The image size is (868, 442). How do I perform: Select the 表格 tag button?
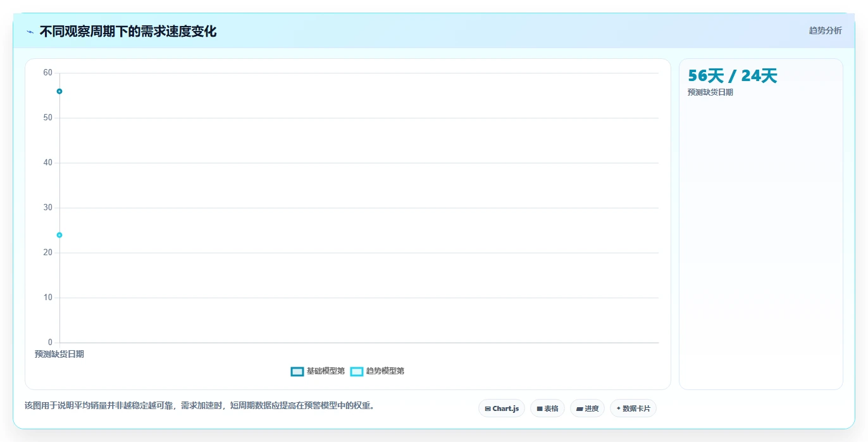click(547, 408)
